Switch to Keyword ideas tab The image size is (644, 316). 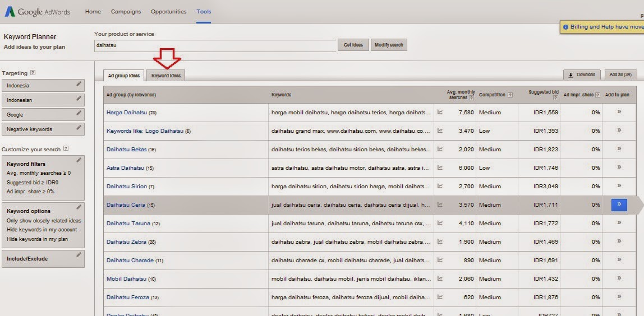click(166, 76)
